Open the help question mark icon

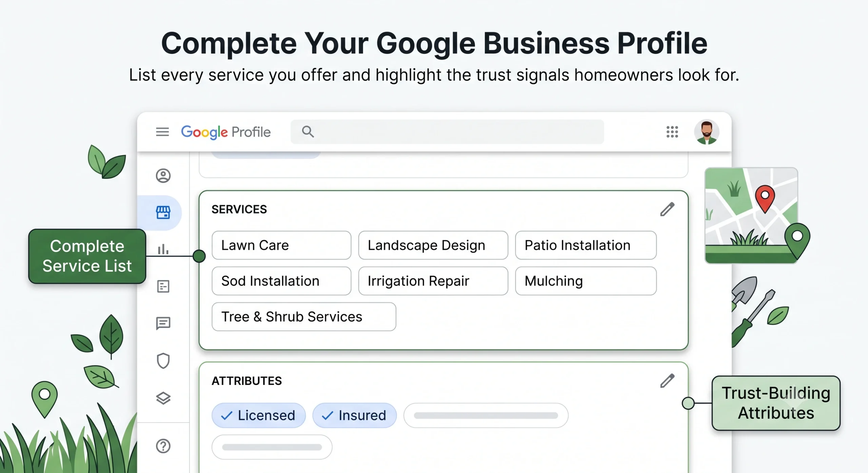tap(163, 446)
